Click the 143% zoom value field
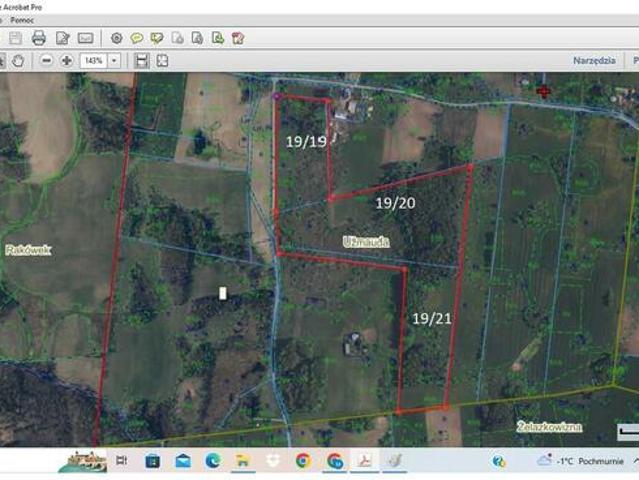The height and width of the screenshot is (480, 639). click(94, 61)
